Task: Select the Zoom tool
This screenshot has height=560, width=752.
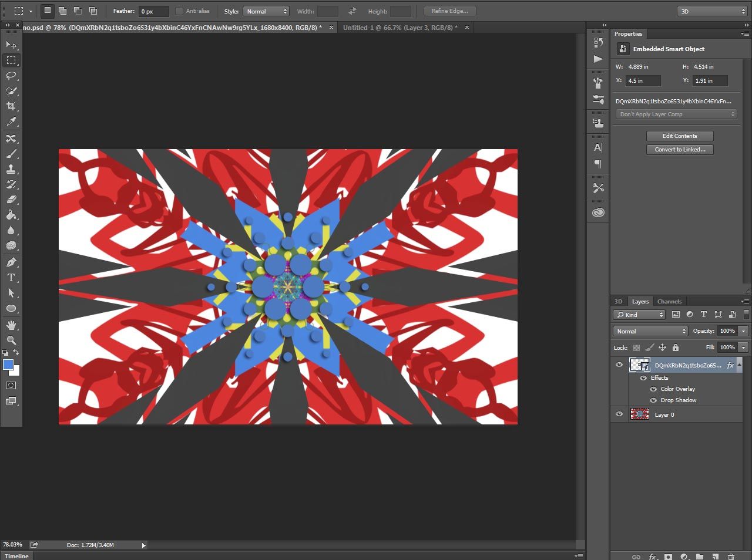Action: click(x=11, y=340)
